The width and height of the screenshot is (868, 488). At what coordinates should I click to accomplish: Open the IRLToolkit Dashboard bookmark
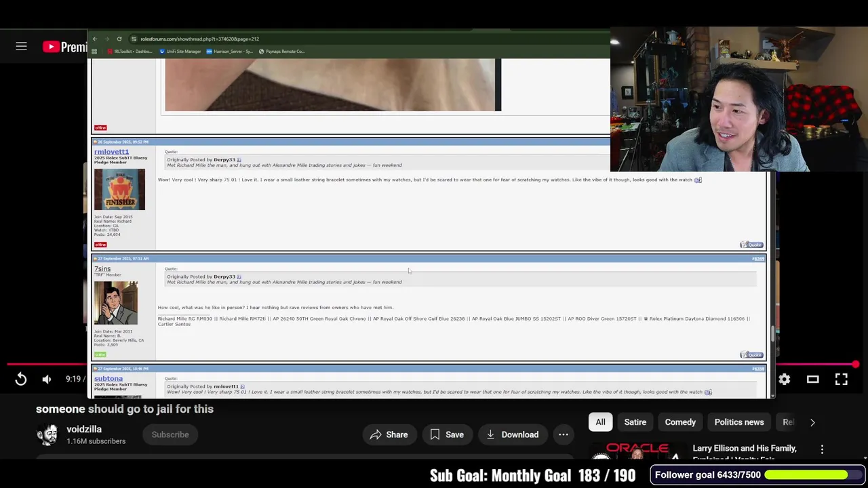point(130,52)
